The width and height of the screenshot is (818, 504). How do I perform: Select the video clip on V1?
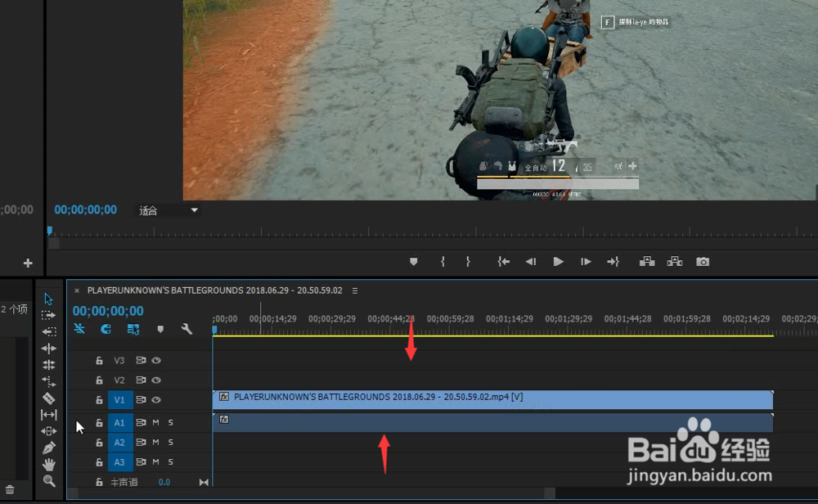click(x=493, y=399)
